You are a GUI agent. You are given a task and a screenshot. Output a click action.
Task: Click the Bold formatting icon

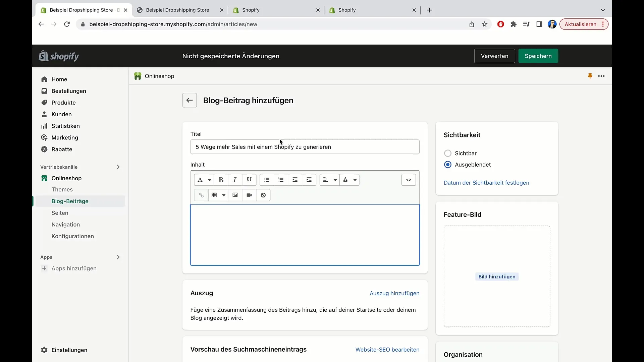click(221, 179)
